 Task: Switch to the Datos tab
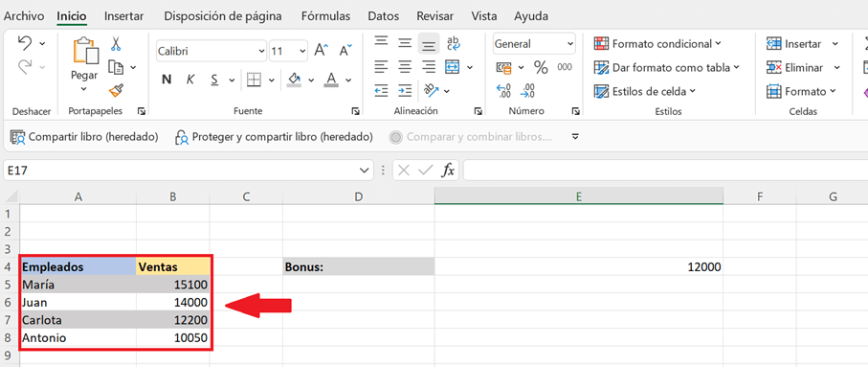coord(383,16)
